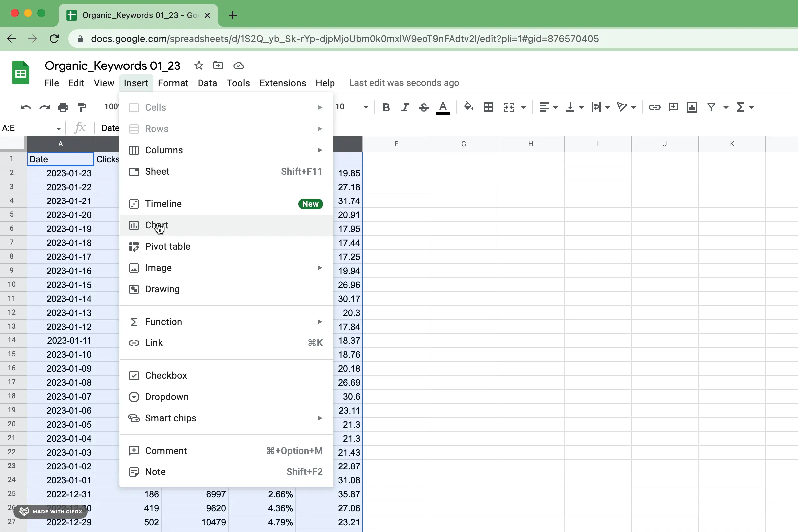Open Dropdown insert option
798x532 pixels.
(167, 397)
